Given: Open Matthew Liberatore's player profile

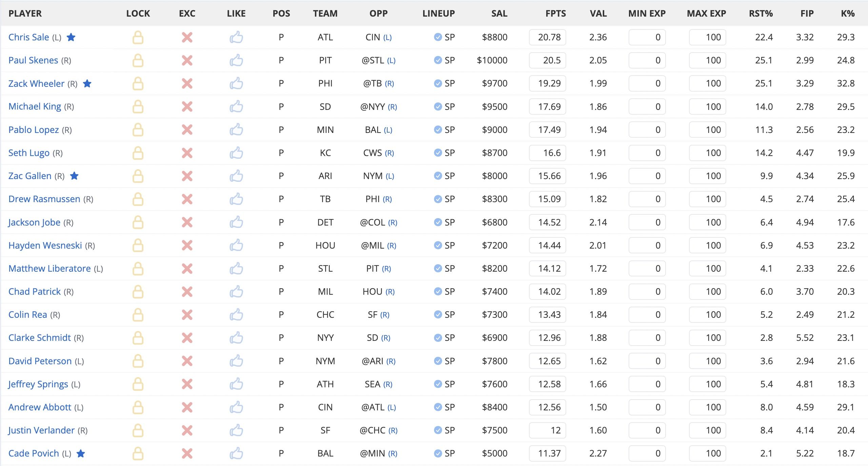Looking at the screenshot, I should point(50,268).
